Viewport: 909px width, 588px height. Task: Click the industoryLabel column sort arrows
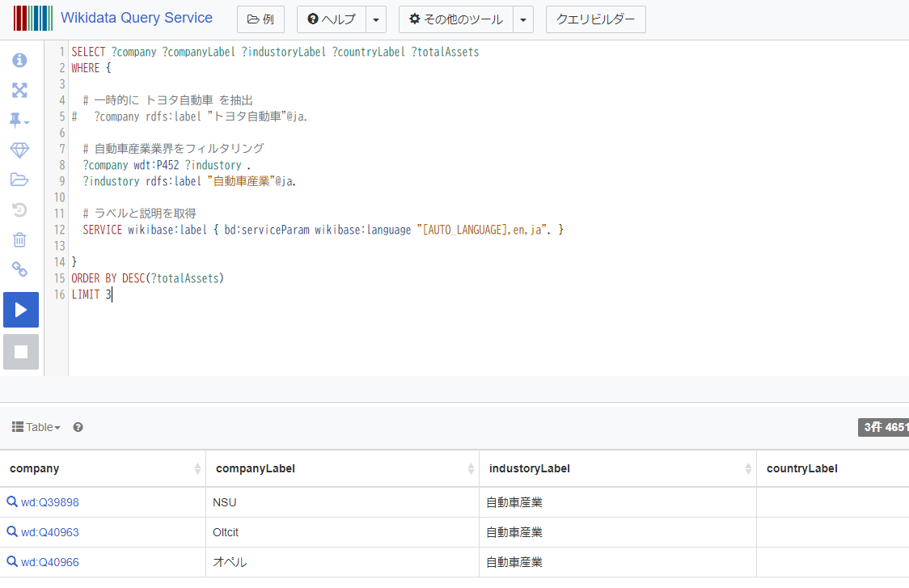coord(748,468)
